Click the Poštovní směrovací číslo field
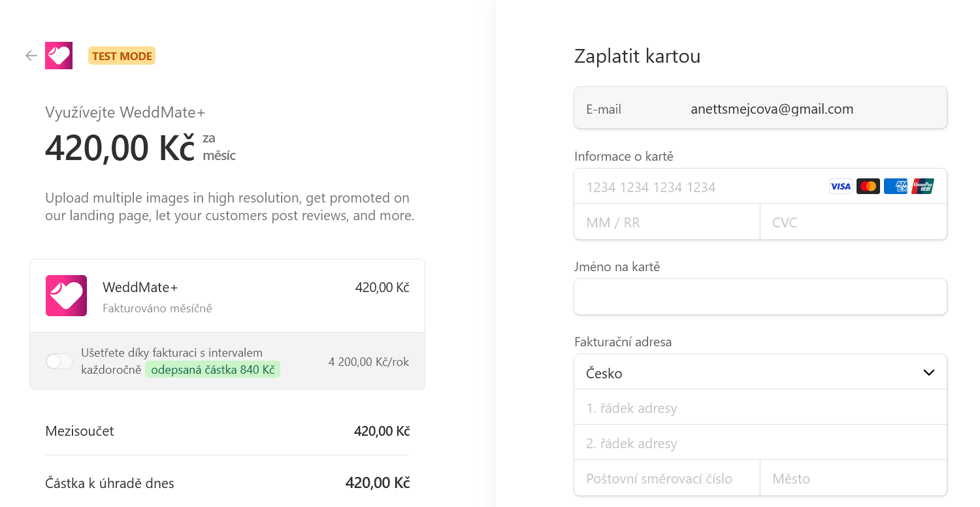This screenshot has height=507, width=980. click(x=667, y=478)
